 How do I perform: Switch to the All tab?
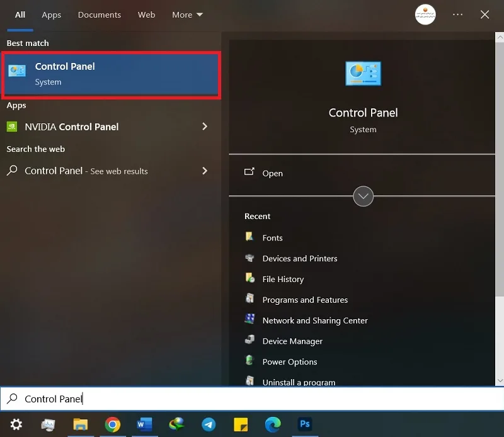(20, 14)
